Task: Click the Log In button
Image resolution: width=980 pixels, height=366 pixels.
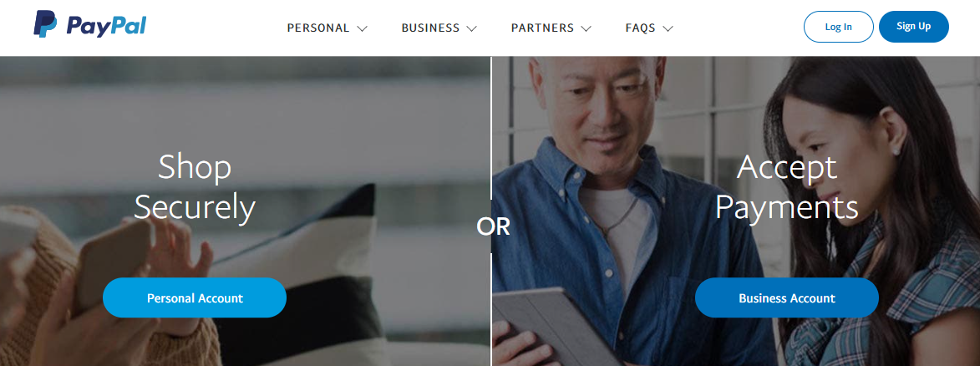Action: click(838, 27)
